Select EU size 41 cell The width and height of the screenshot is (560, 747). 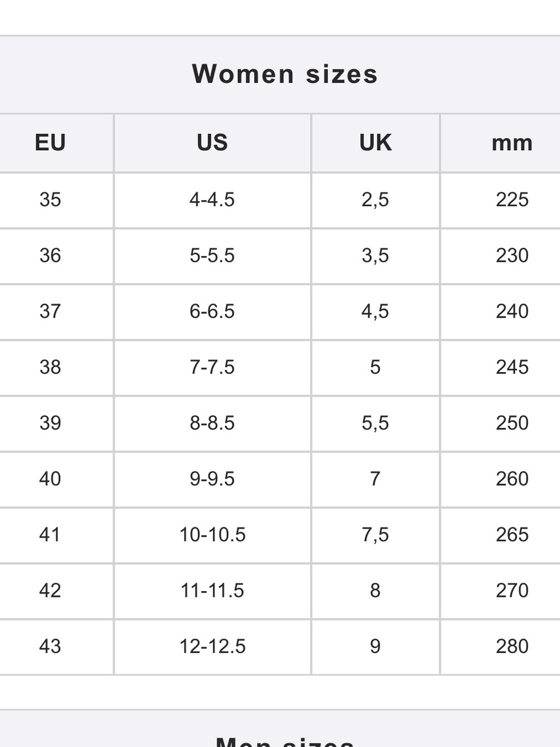pyautogui.click(x=50, y=535)
